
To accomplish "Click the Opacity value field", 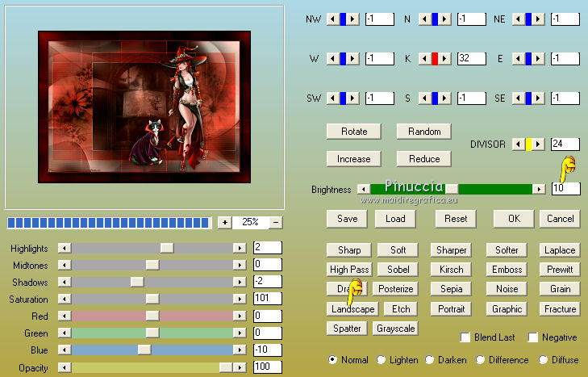I will (x=268, y=367).
